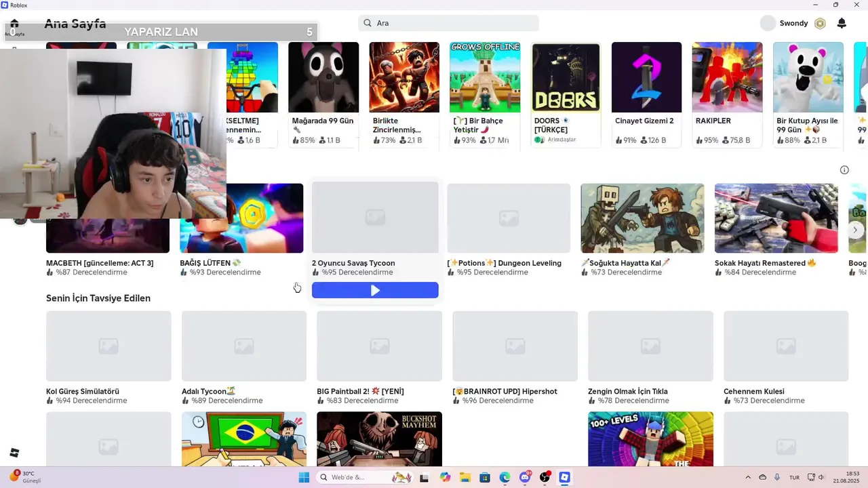Open the BIG Paintball 2 thumbnail
Viewport: 868px width, 488px height.
pyautogui.click(x=380, y=346)
